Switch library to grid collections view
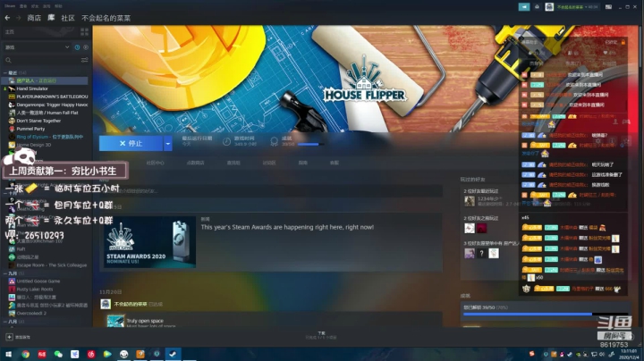This screenshot has height=361, width=644. (x=85, y=31)
